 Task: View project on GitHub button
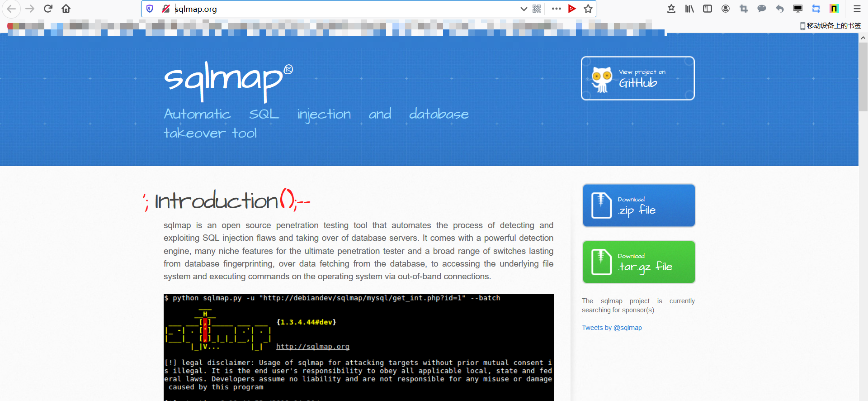coord(638,78)
